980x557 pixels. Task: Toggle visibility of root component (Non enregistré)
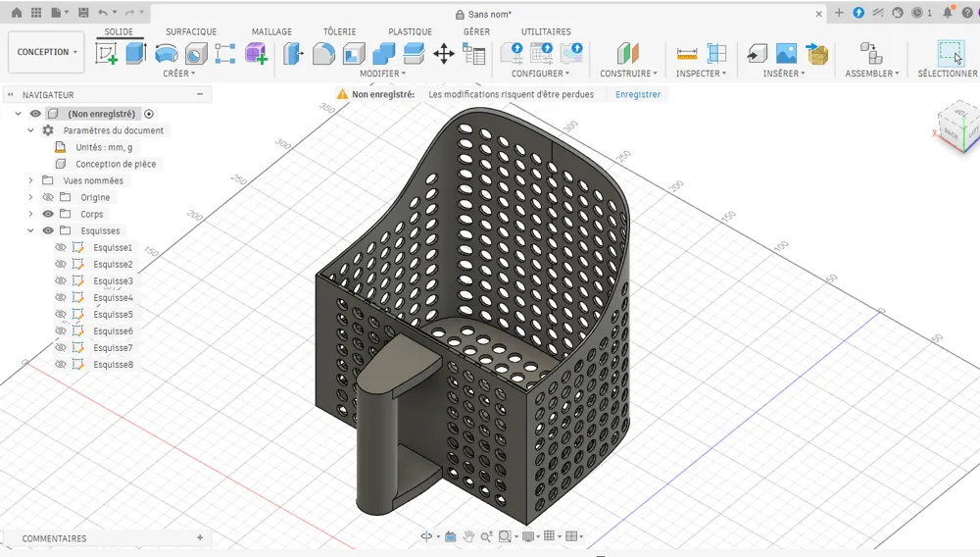pyautogui.click(x=35, y=114)
